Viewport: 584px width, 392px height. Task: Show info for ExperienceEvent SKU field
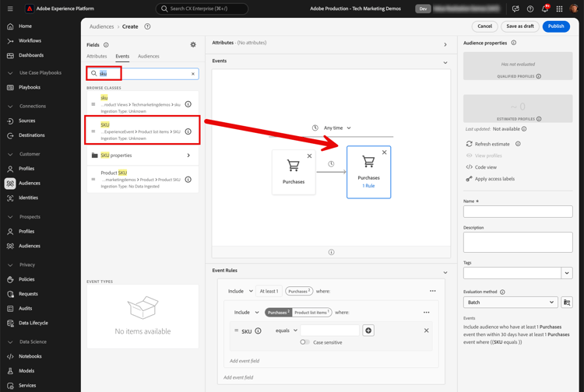188,131
